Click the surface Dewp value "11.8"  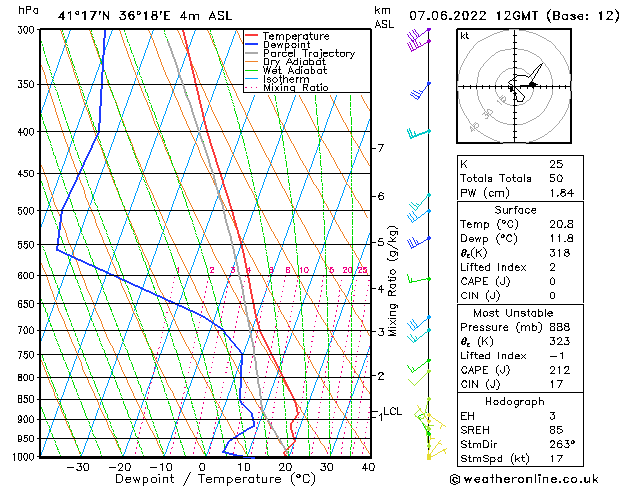562,239
